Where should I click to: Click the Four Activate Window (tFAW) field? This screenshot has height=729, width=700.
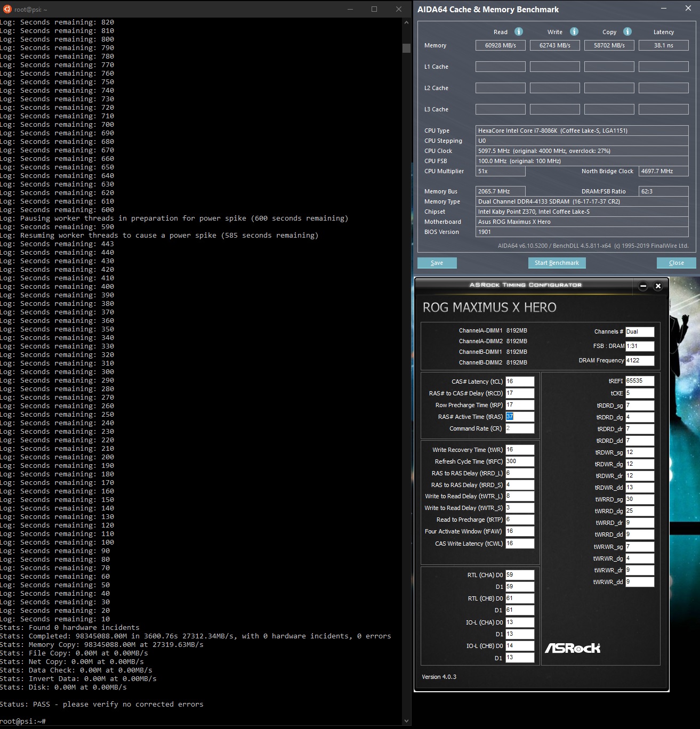(x=520, y=531)
